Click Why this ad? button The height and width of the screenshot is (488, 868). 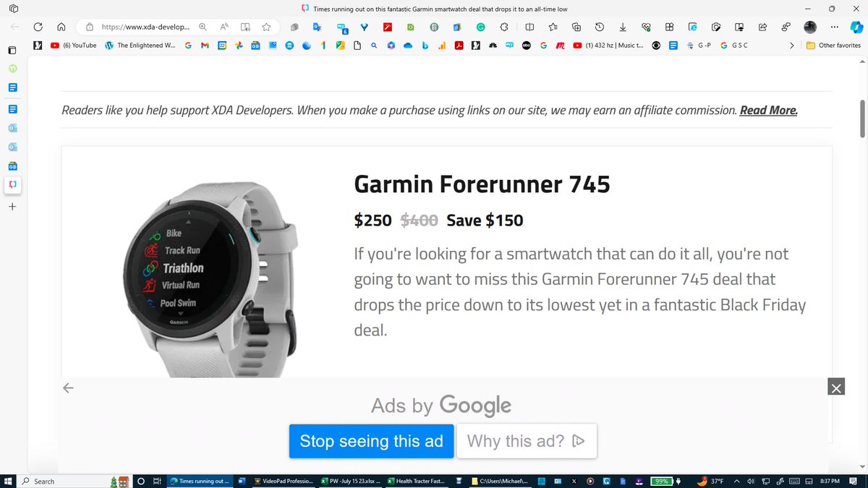[527, 441]
